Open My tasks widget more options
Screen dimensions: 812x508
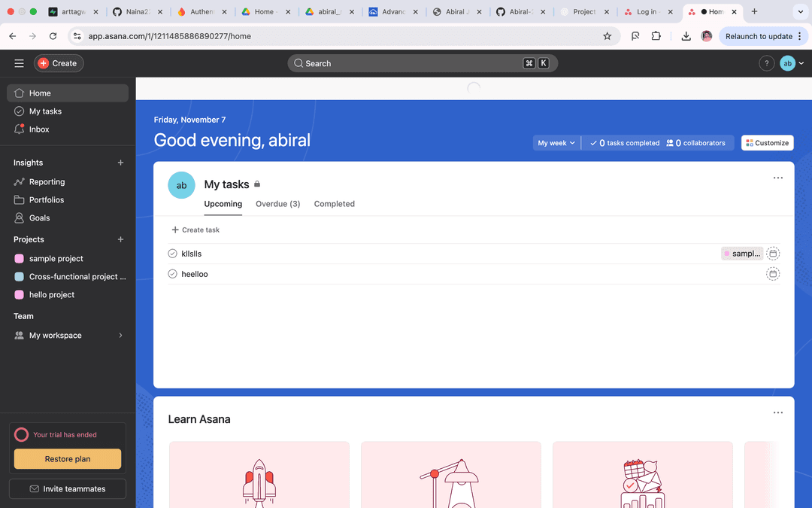click(x=778, y=178)
